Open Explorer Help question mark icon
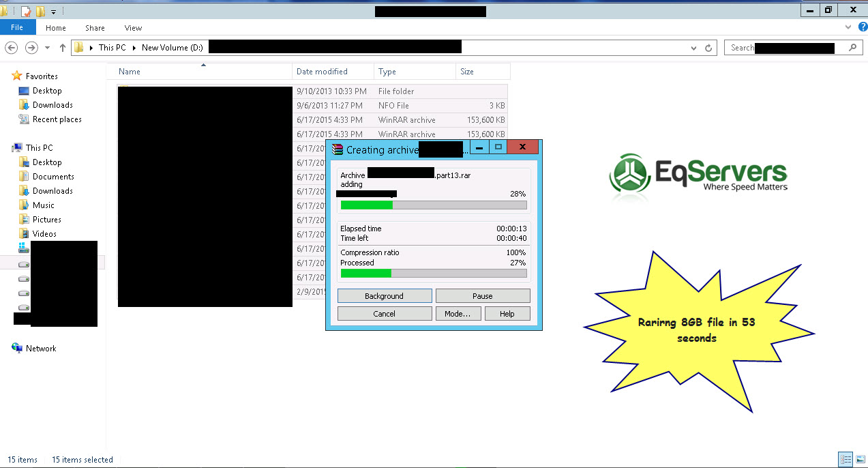Image resolution: width=868 pixels, height=468 pixels. pyautogui.click(x=862, y=27)
